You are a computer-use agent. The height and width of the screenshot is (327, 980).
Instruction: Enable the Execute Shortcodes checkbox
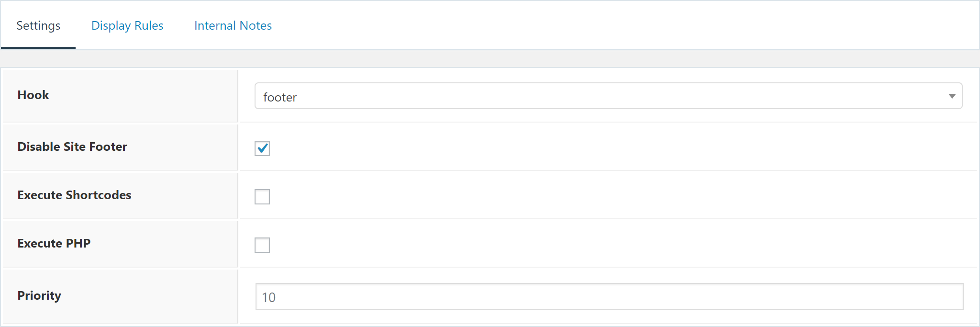coord(262,197)
